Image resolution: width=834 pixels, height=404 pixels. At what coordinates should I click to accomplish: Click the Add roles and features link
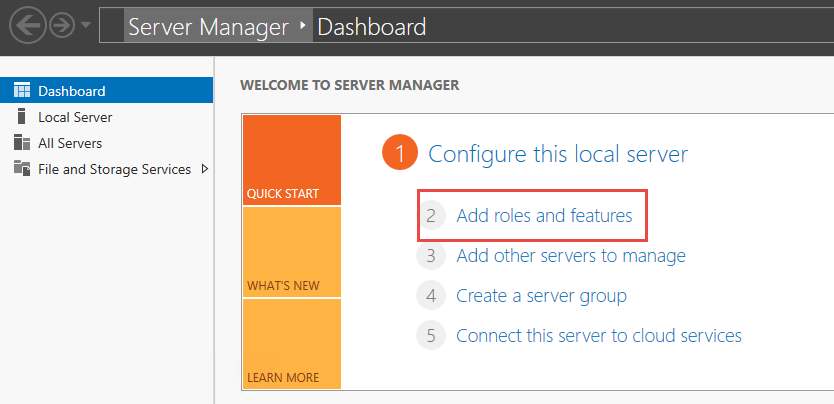[544, 215]
